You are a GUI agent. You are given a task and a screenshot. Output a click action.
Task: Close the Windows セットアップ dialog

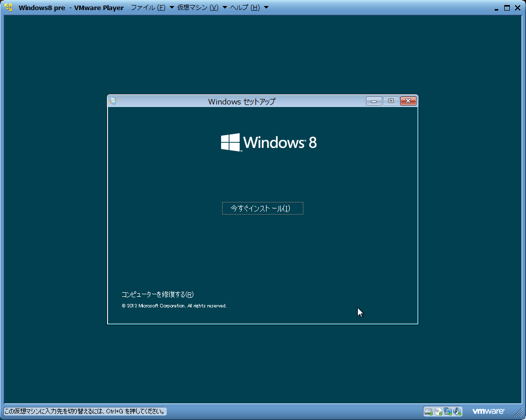(x=408, y=101)
